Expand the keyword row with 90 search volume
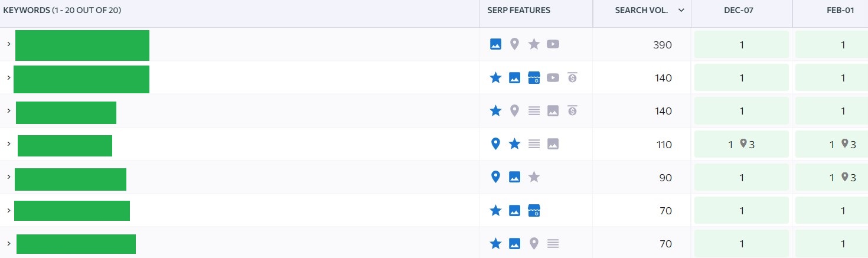The image size is (868, 258). click(8, 177)
